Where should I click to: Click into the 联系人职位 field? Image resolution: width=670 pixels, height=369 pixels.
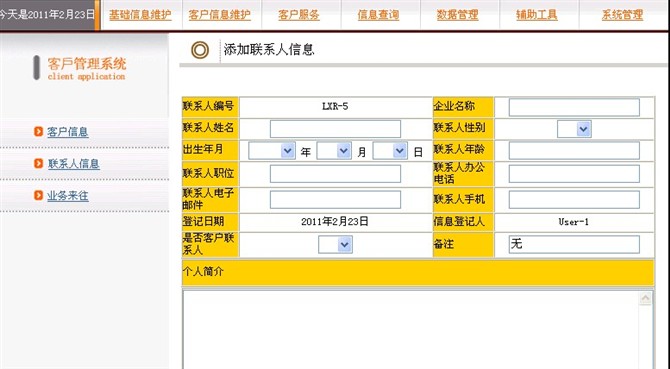[335, 174]
